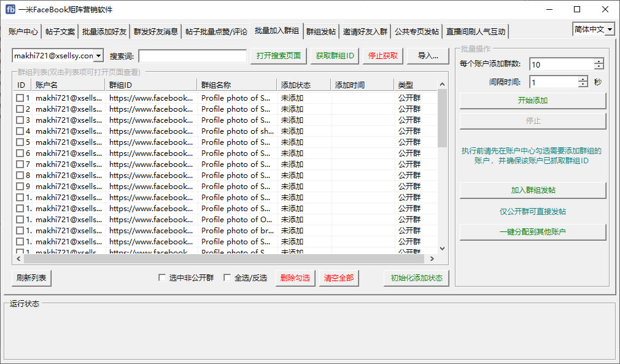Screen dimensions: 620x364
Task: Open the 账户中心 tab
Action: pos(23,32)
